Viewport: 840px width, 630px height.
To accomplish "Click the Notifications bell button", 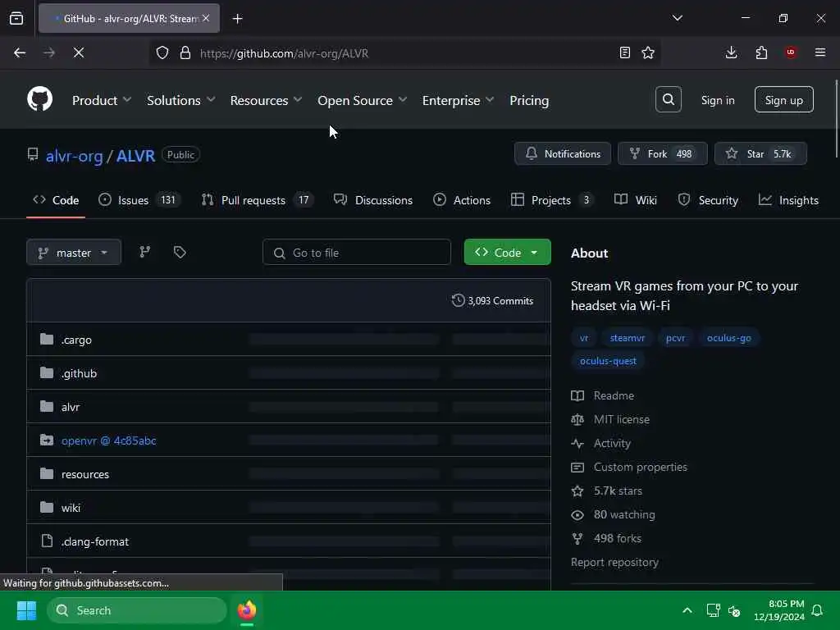I will 563,153.
